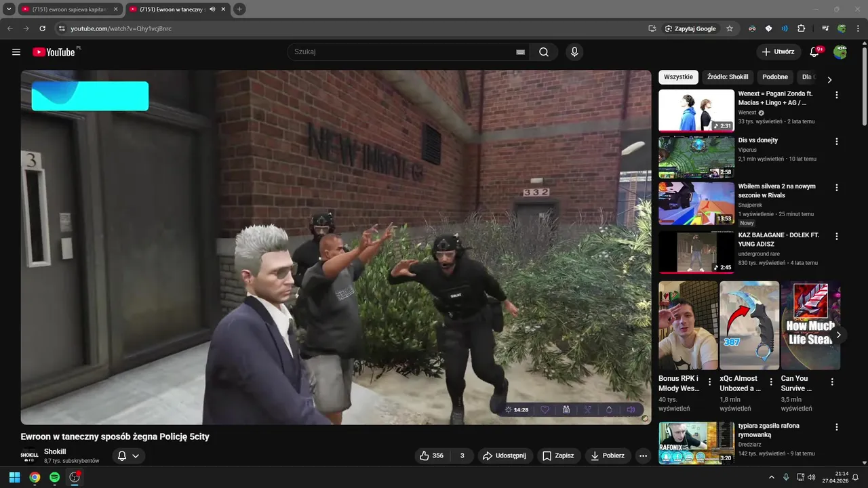The width and height of the screenshot is (868, 488).
Task: Click the Utwórz create button
Action: tap(778, 52)
